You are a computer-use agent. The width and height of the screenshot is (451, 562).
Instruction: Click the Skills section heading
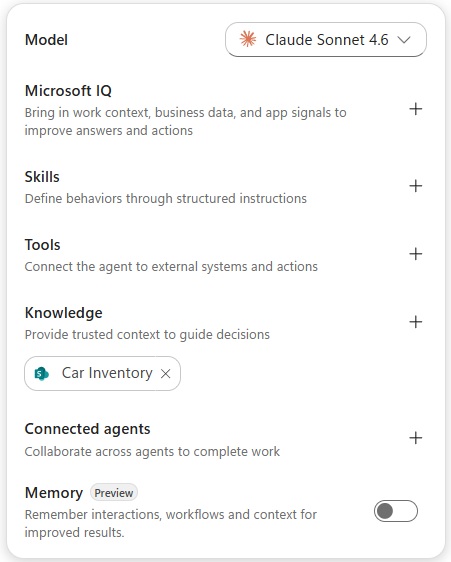tap(42, 177)
